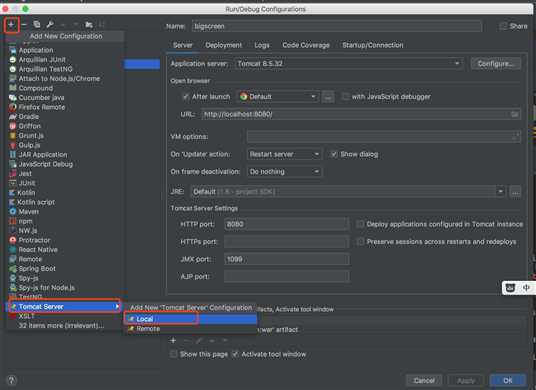This screenshot has width=536, height=390.
Task: Choose the JavaScript Debug configuration type
Action: pos(45,164)
